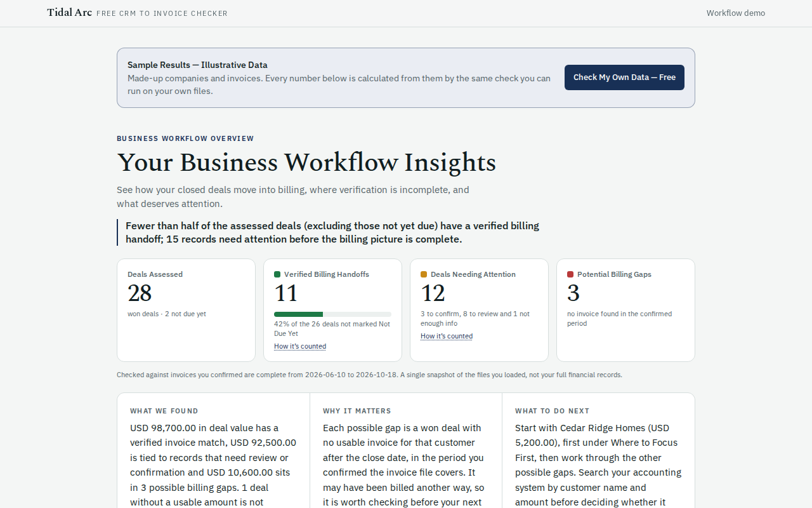Click the '3 to confirm, 8 to review' text
This screenshot has width=812, height=508.
click(475, 319)
